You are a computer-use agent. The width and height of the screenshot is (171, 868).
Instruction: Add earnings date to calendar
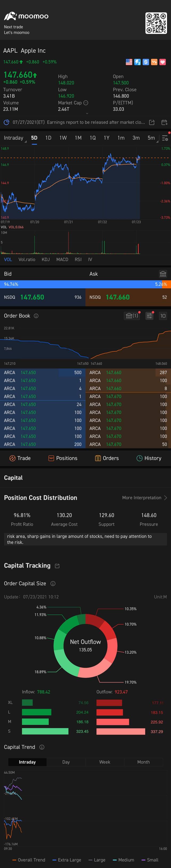164,122
